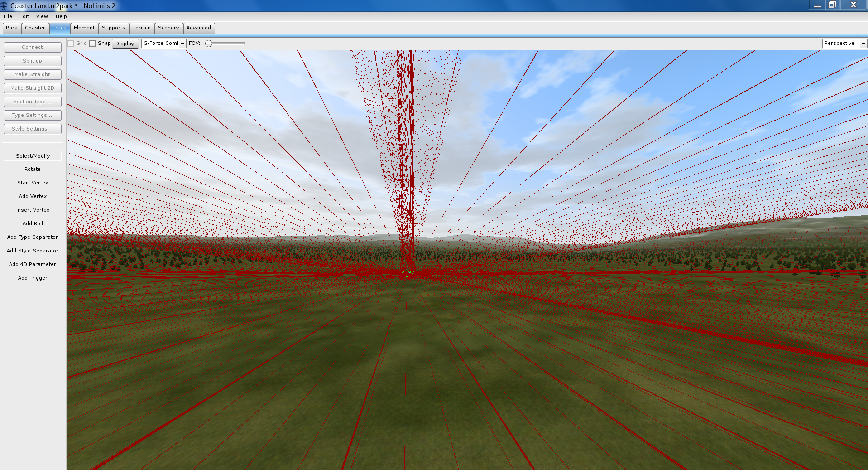This screenshot has height=470, width=868.
Task: Restore down the application window
Action: (832, 5)
